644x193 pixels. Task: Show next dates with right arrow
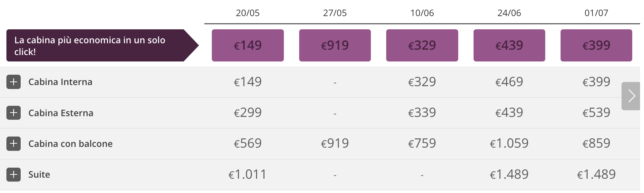[x=631, y=96]
